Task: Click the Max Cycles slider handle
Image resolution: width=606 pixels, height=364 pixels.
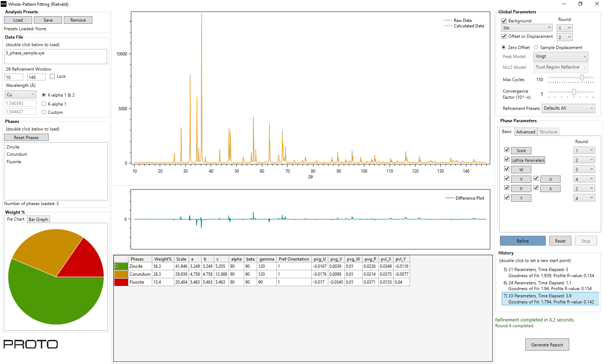Action: click(x=582, y=78)
